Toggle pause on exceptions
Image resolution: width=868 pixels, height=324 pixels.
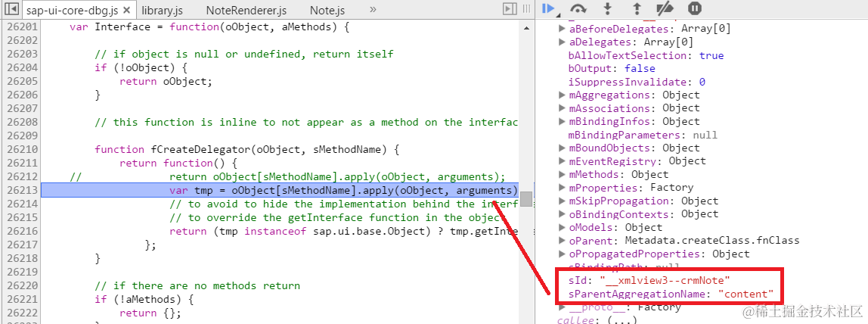[x=695, y=8]
